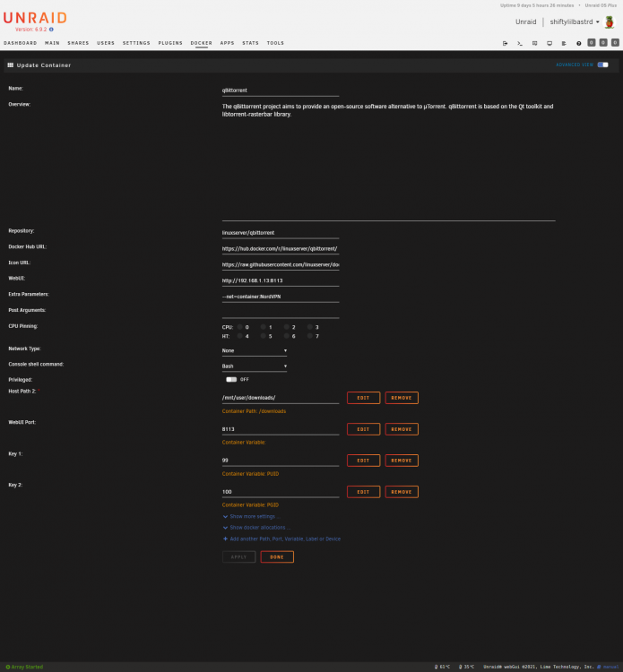The image size is (623, 672).
Task: Click Add another Path, Port, Variable link
Action: pos(281,538)
